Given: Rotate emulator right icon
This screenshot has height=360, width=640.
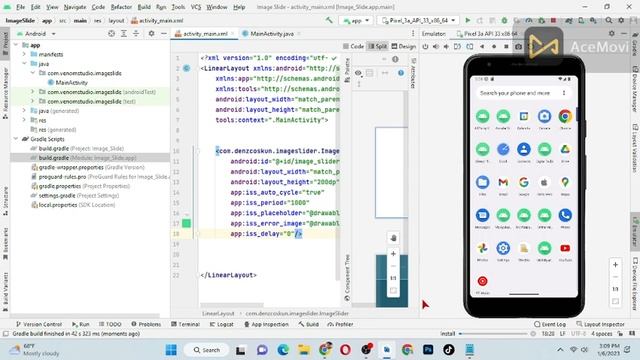Looking at the screenshot, I should coord(470,47).
